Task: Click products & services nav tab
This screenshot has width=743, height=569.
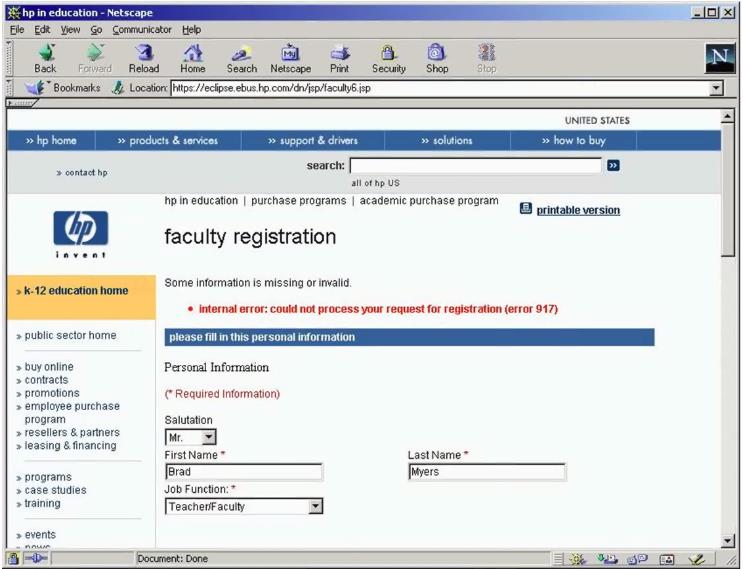Action: [168, 140]
